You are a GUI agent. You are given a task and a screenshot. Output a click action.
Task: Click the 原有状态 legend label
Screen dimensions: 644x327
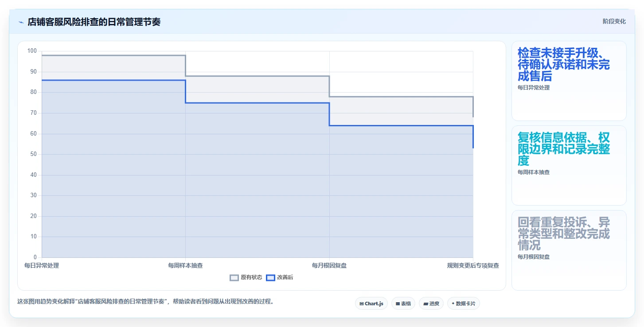pyautogui.click(x=251, y=278)
